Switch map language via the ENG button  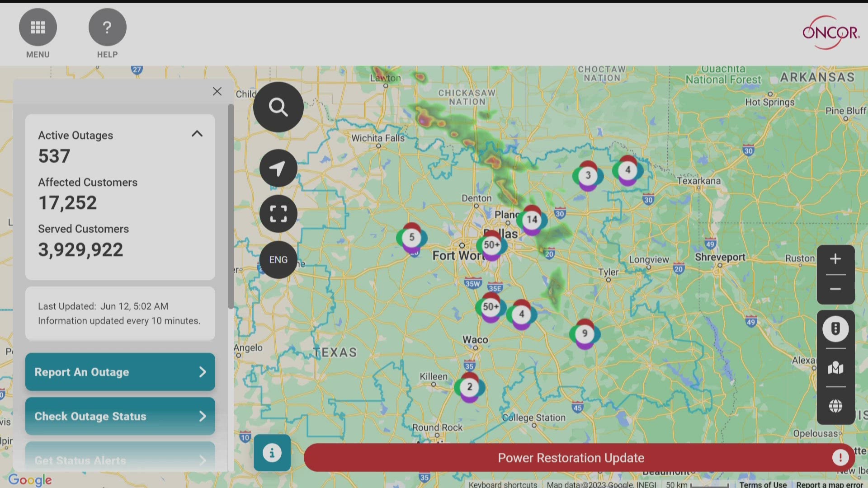tap(278, 259)
